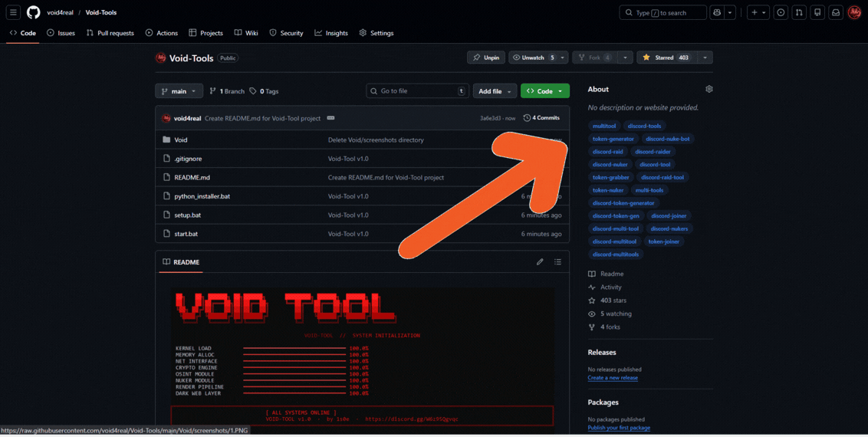The image size is (868, 437).
Task: Switch to the Actions tab
Action: 162,33
